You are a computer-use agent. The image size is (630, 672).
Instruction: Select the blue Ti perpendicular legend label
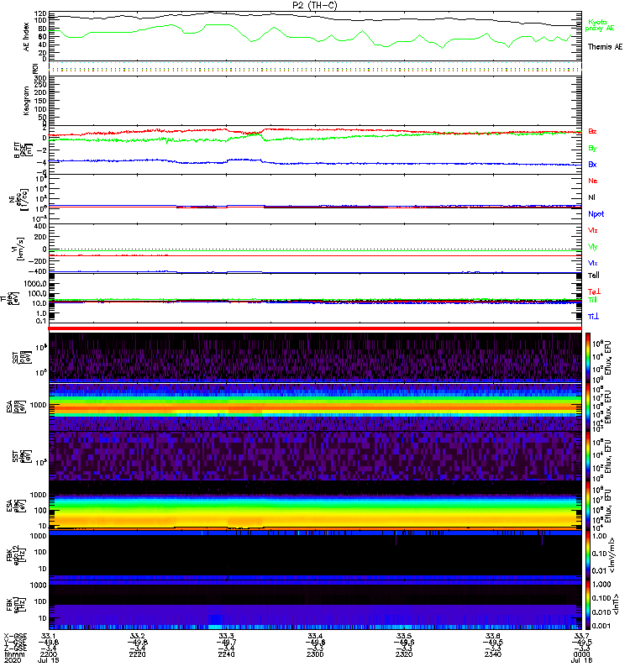593,317
